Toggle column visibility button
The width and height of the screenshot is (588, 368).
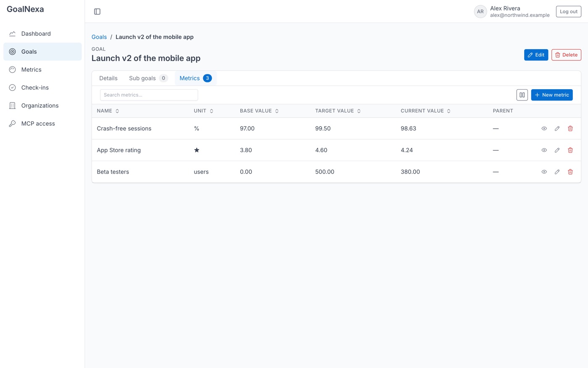[522, 95]
